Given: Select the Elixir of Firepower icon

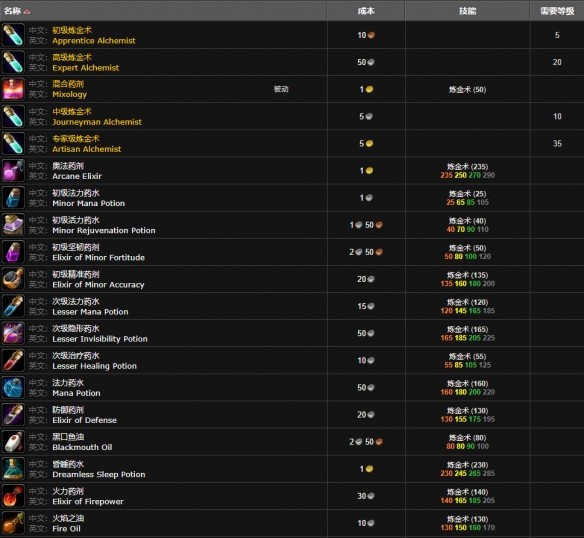Looking at the screenshot, I should coord(13,496).
